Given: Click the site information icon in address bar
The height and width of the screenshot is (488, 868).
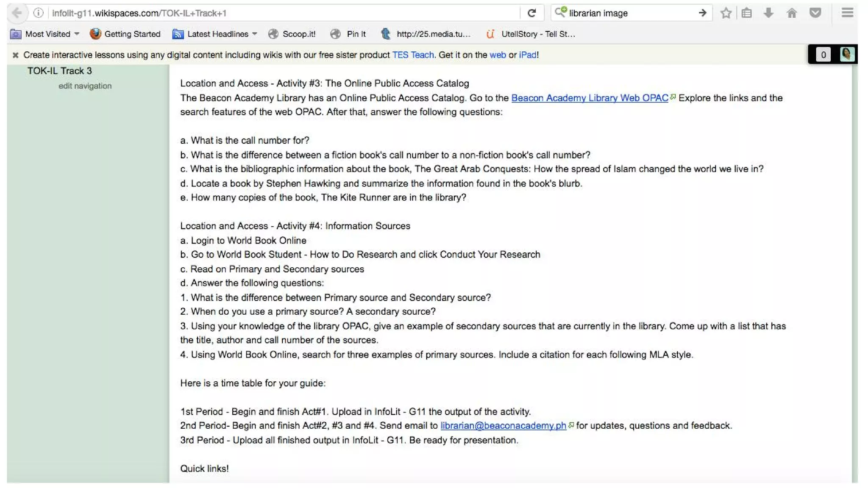Looking at the screenshot, I should tap(39, 13).
